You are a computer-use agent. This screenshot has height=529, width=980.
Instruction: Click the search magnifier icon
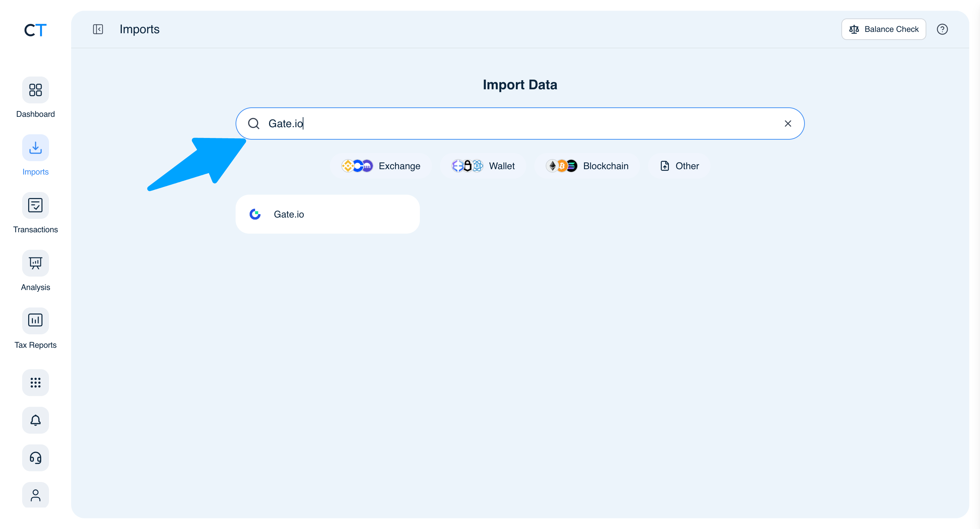pos(254,124)
